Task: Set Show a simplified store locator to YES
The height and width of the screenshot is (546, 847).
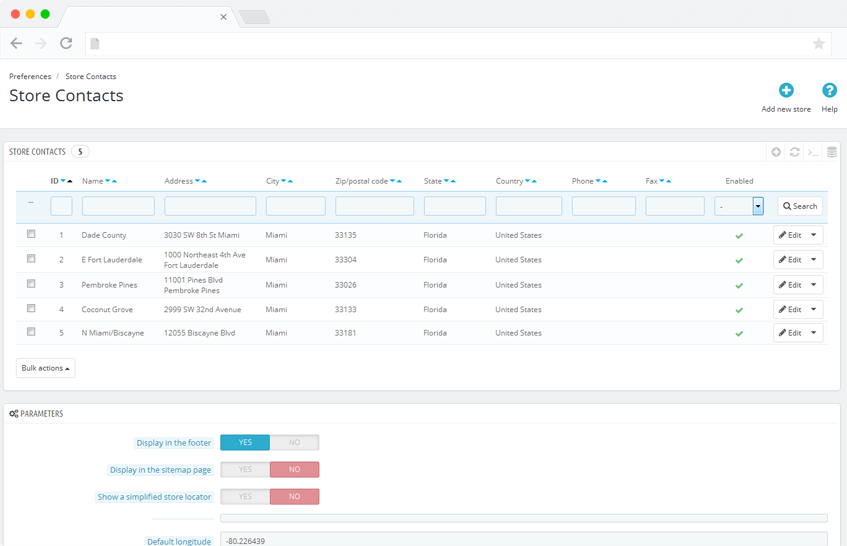Action: click(245, 496)
